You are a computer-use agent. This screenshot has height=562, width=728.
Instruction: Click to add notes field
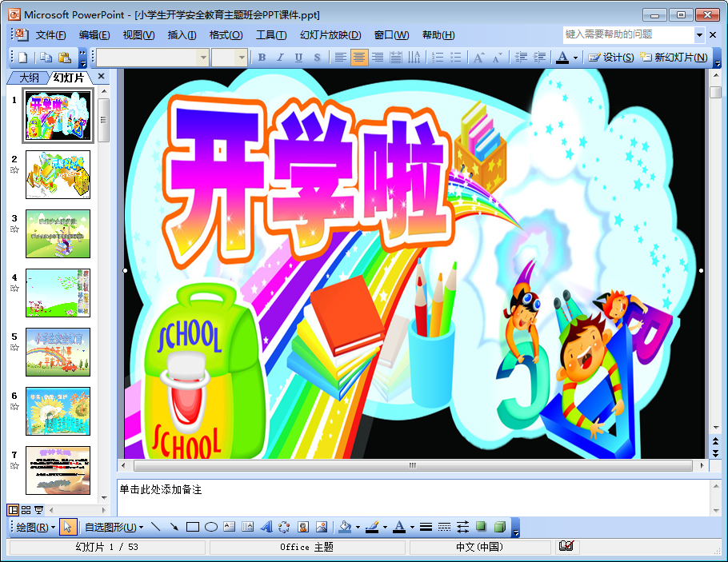coord(414,497)
